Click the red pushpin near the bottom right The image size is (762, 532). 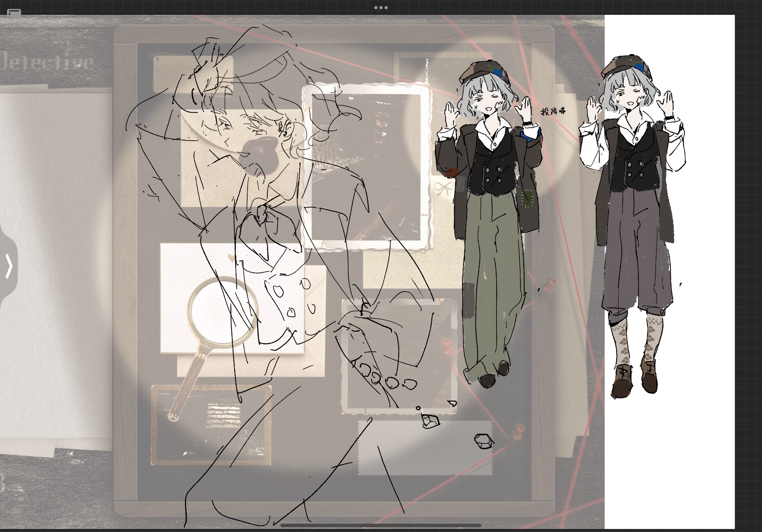pos(519,431)
